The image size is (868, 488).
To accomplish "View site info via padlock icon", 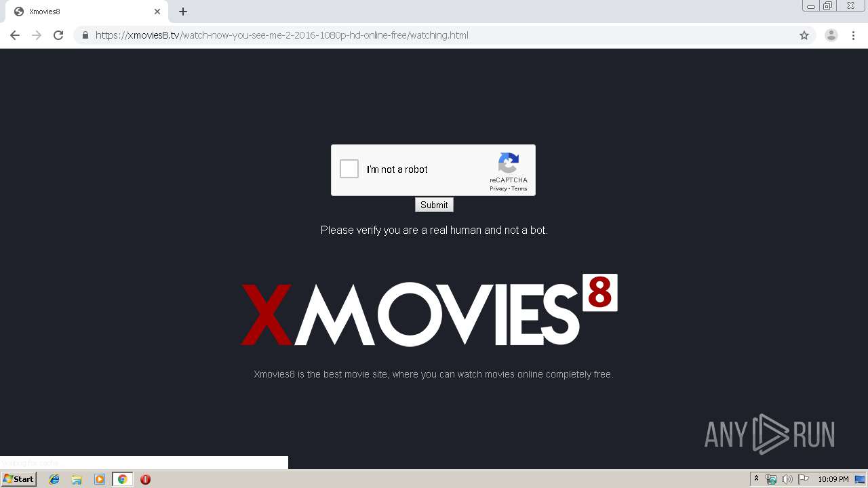I will (x=85, y=35).
